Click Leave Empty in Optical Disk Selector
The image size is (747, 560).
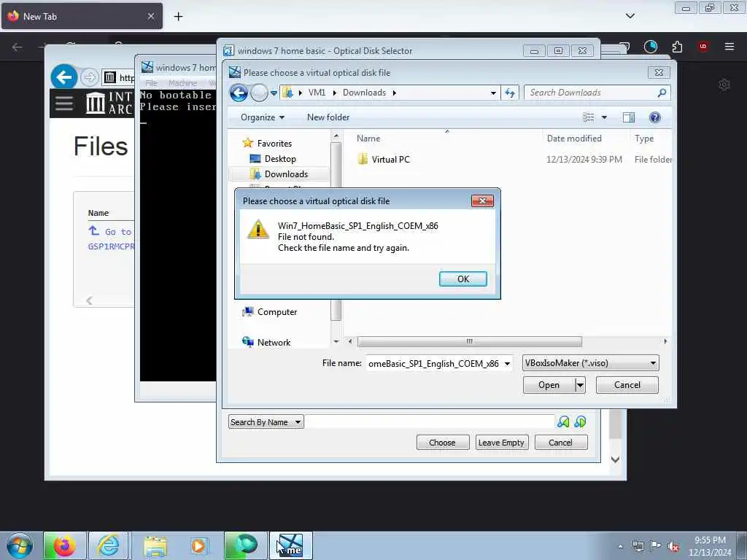pos(501,443)
